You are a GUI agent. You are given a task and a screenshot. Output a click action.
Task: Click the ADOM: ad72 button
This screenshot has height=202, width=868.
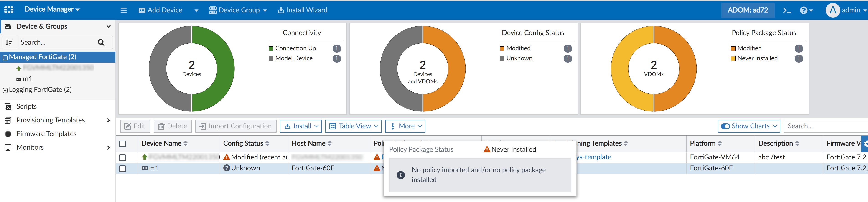tap(747, 10)
